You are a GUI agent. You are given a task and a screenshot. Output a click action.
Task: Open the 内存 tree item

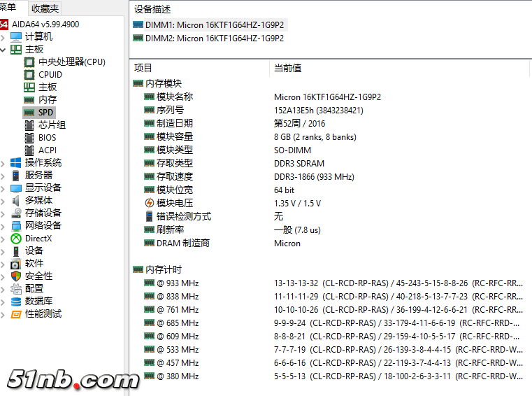pos(48,100)
